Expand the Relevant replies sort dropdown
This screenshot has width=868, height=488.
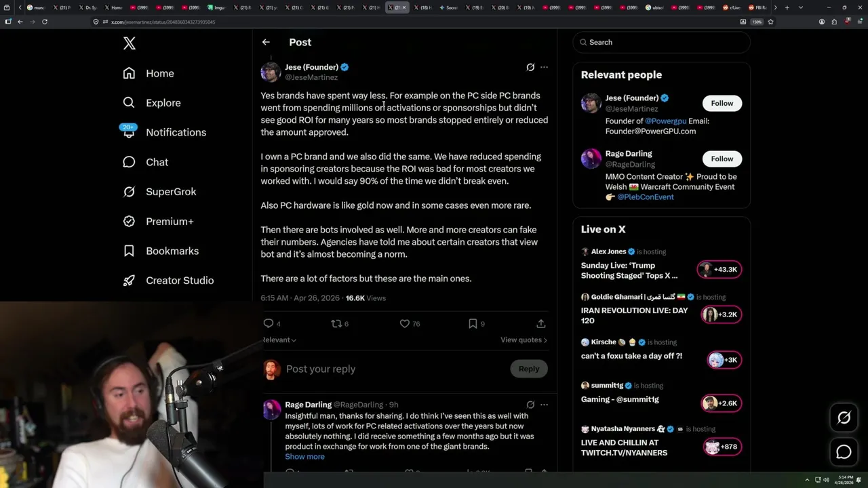279,340
